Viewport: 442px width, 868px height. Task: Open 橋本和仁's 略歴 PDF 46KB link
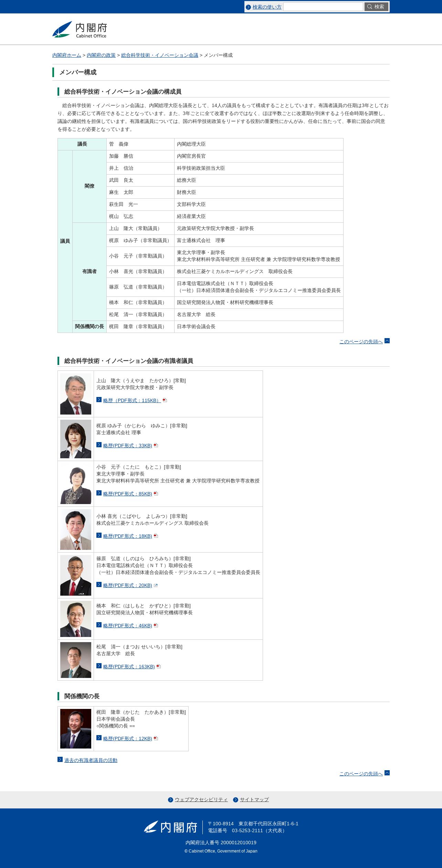(x=127, y=626)
